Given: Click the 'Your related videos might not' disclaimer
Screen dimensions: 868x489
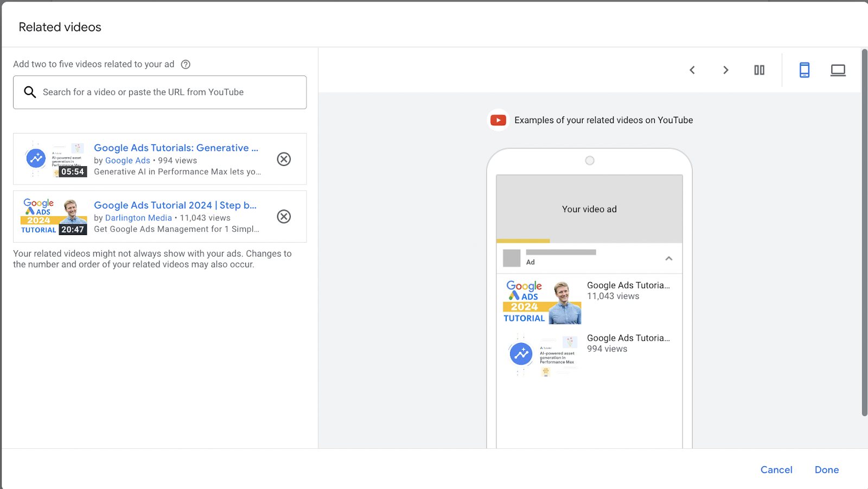Looking at the screenshot, I should tap(152, 259).
